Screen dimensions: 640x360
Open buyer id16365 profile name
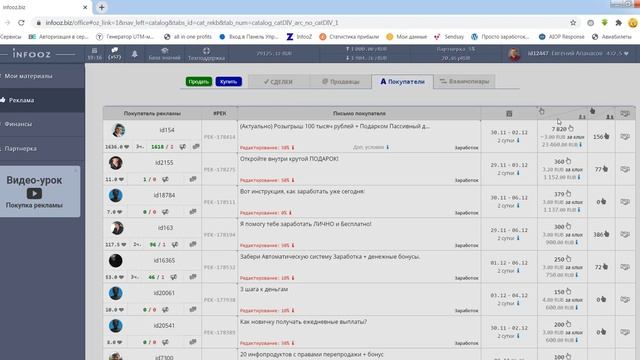pyautogui.click(x=164, y=260)
